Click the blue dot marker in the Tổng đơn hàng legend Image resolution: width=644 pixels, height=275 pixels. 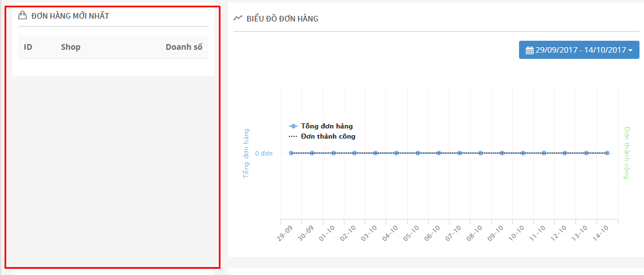293,126
